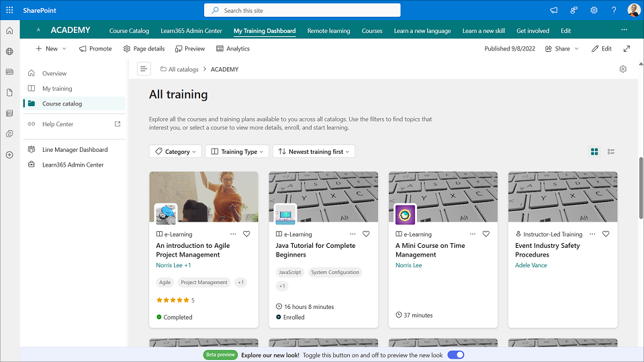Open Event Industry Safety Procedures thumbnail

(563, 196)
